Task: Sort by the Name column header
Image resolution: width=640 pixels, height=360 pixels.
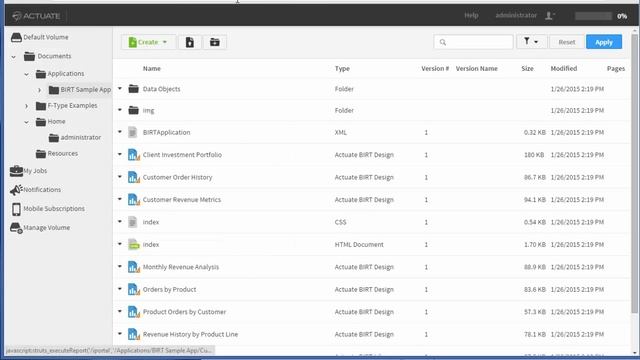Action: [x=152, y=69]
